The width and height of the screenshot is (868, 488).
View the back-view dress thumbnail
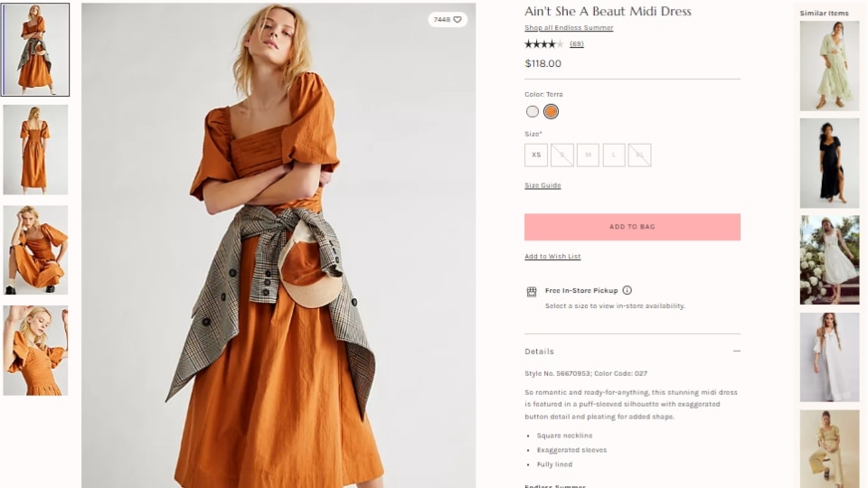[35, 149]
